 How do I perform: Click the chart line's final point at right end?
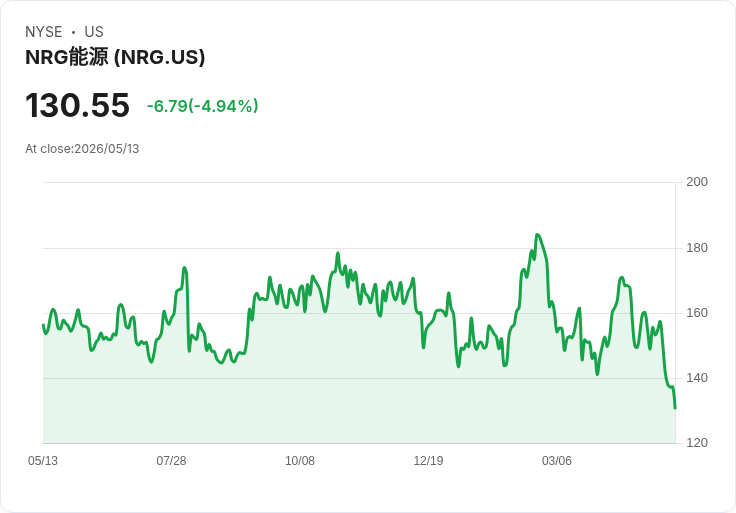point(675,408)
